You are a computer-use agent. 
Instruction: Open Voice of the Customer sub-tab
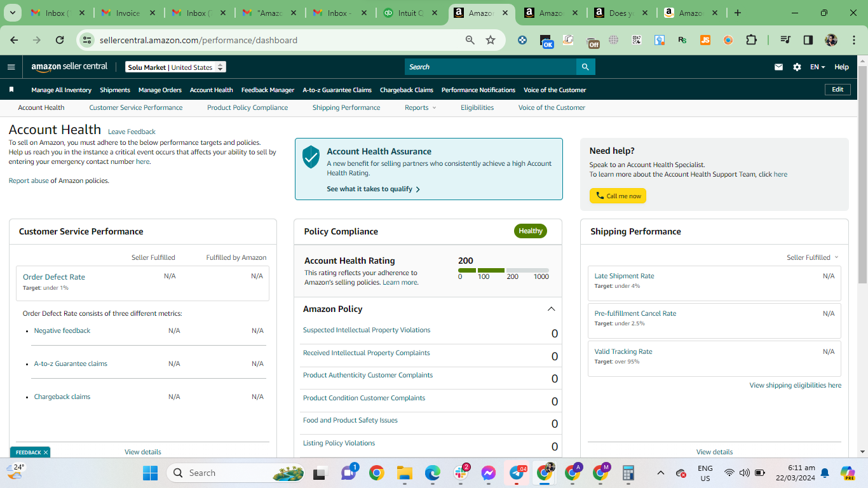pyautogui.click(x=552, y=107)
